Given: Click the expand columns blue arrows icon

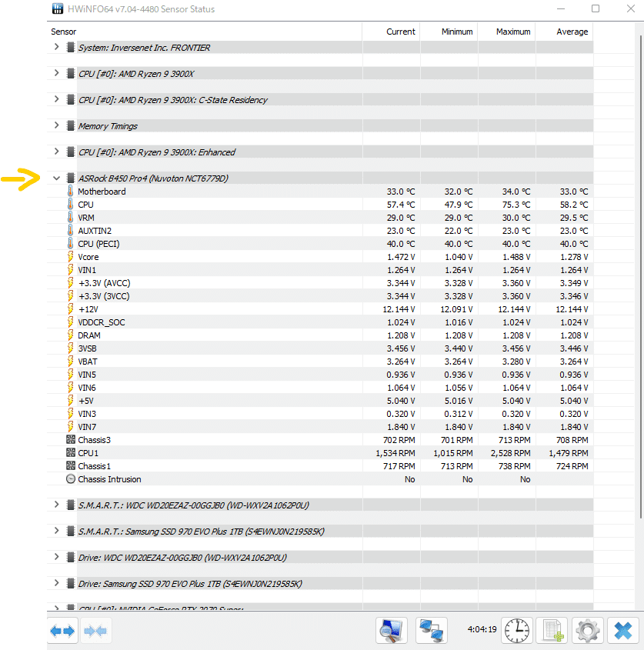Looking at the screenshot, I should point(62,631).
